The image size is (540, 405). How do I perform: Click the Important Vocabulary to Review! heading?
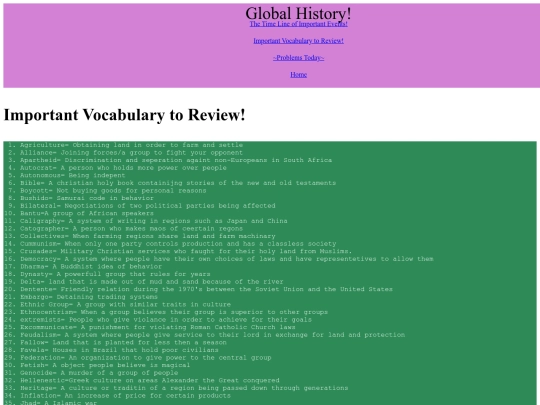(x=124, y=115)
